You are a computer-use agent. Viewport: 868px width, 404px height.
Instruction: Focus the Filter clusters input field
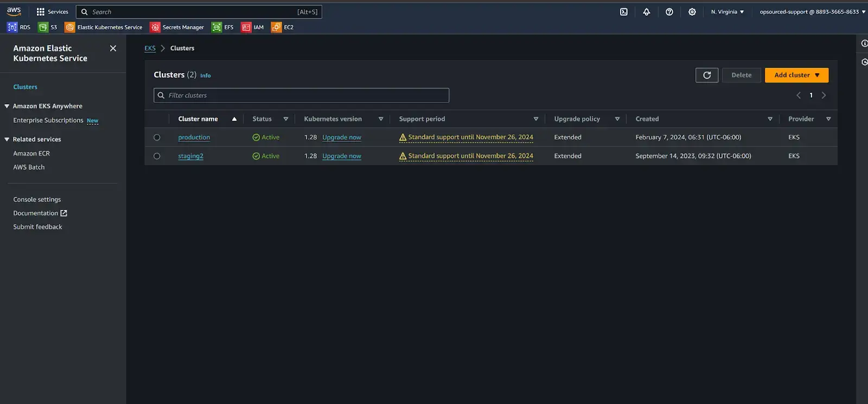[301, 95]
